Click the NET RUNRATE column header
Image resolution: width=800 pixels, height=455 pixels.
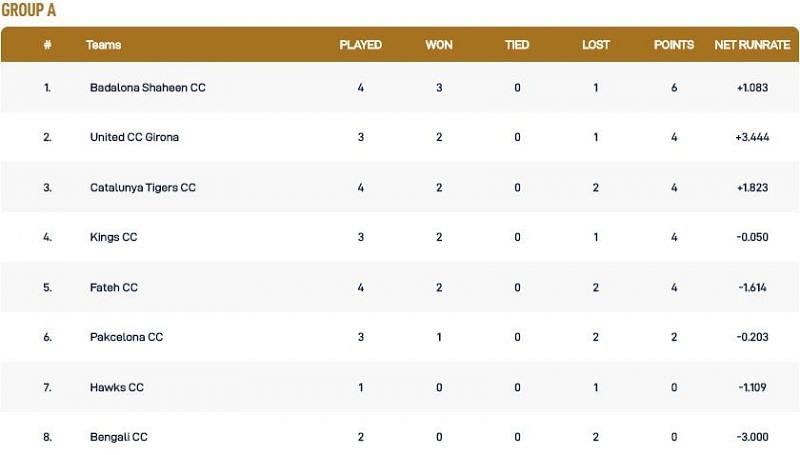point(752,45)
